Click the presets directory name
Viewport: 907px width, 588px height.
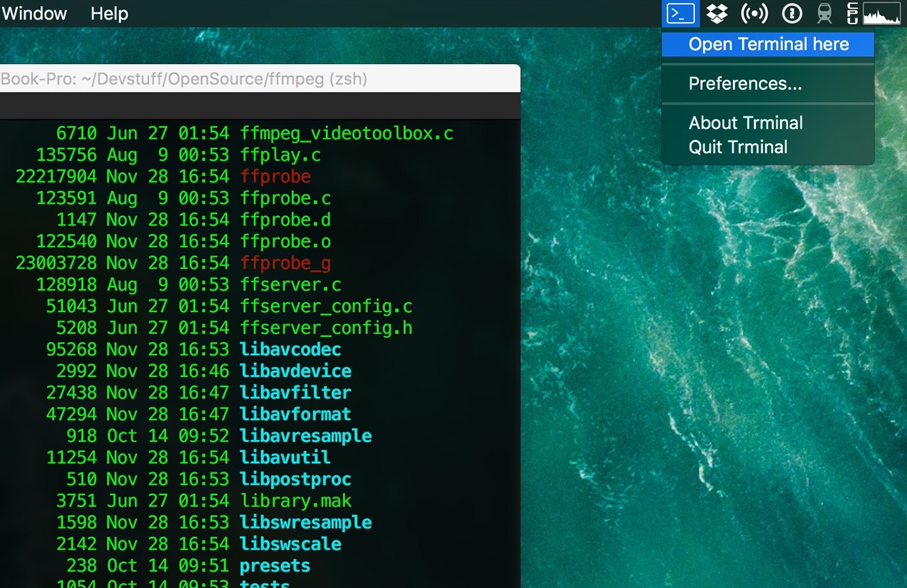pos(275,565)
